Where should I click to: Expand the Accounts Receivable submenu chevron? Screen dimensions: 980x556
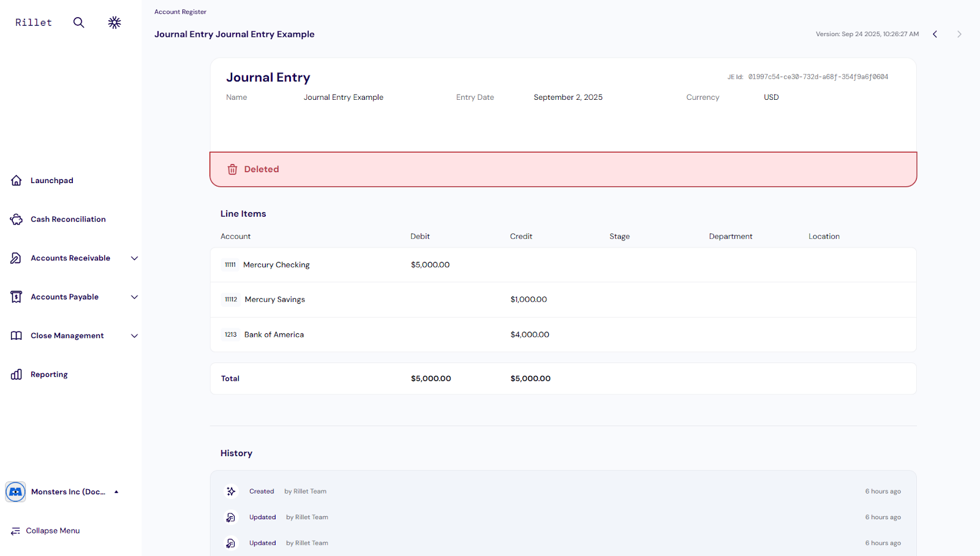coord(134,258)
